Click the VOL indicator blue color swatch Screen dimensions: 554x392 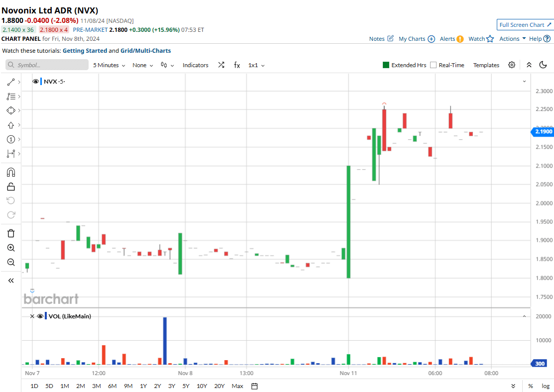pyautogui.click(x=46, y=316)
